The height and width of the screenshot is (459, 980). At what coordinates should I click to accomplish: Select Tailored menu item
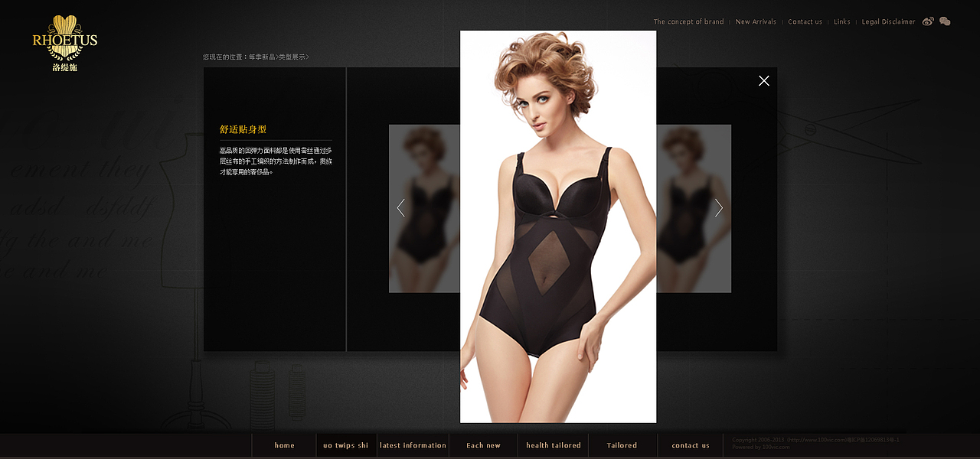click(622, 445)
